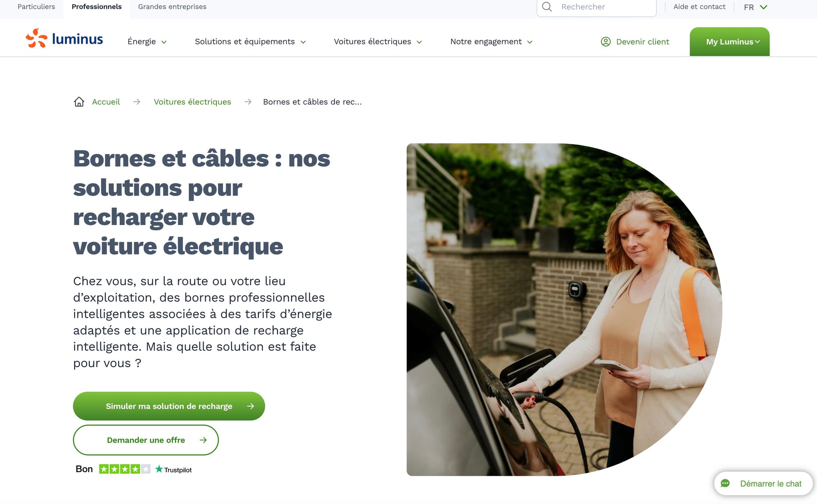Expand Voitures électriques navigation menu
This screenshot has width=817, height=504.
378,42
